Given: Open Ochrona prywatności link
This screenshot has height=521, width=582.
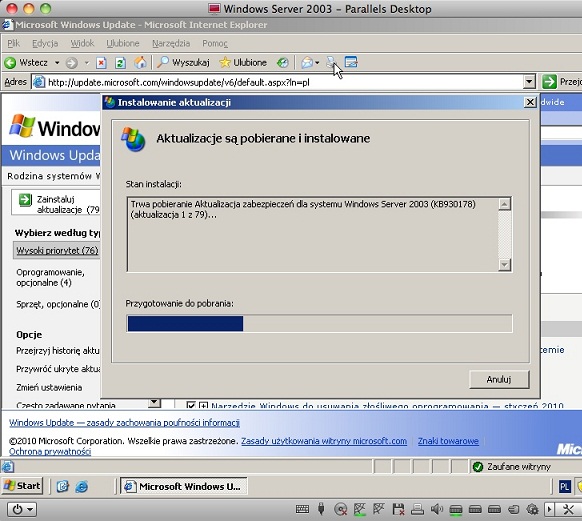Looking at the screenshot, I should 50,451.
